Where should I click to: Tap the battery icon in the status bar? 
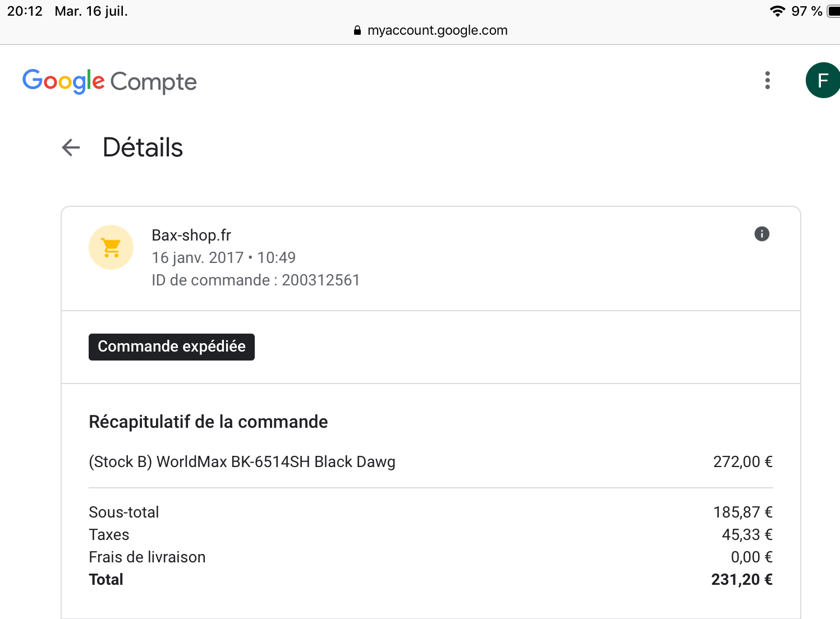click(x=834, y=11)
